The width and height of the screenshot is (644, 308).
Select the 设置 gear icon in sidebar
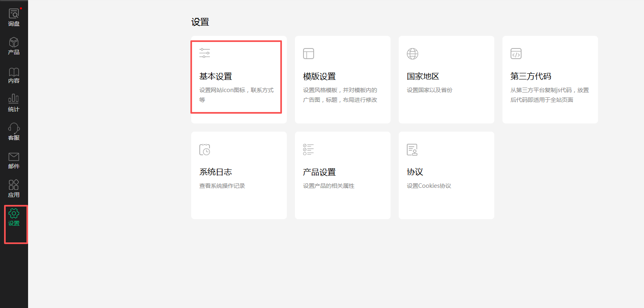[14, 213]
